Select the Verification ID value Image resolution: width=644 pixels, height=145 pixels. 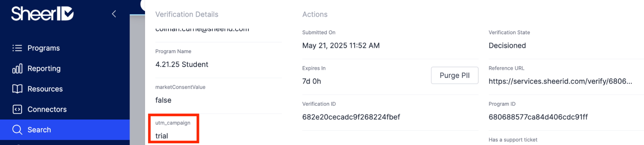(351, 117)
